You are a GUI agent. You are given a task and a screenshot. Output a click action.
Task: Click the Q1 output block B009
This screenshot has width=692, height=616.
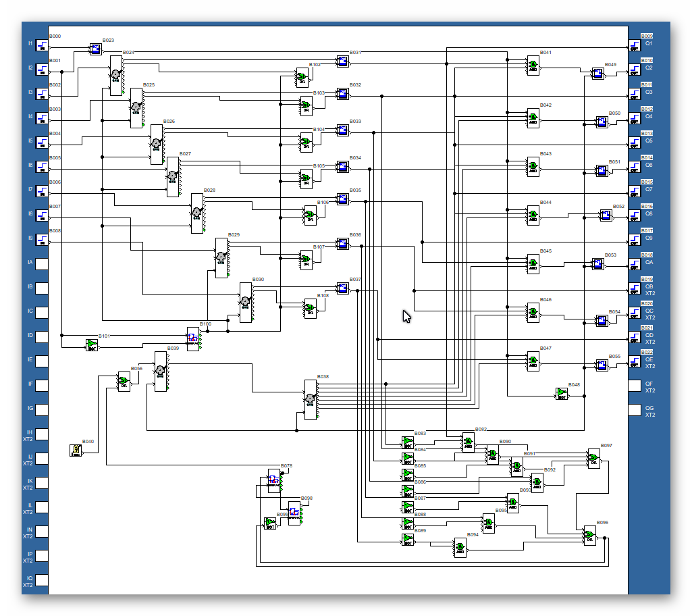pos(635,45)
